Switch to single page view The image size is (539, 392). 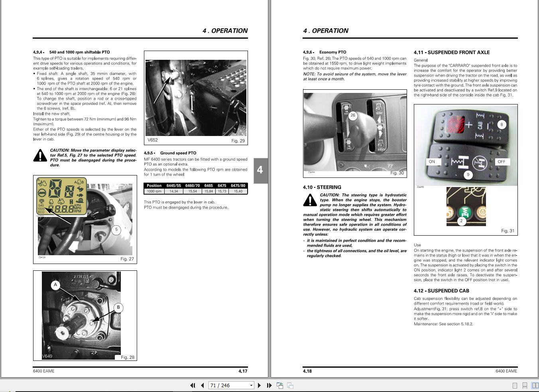click(515, 386)
